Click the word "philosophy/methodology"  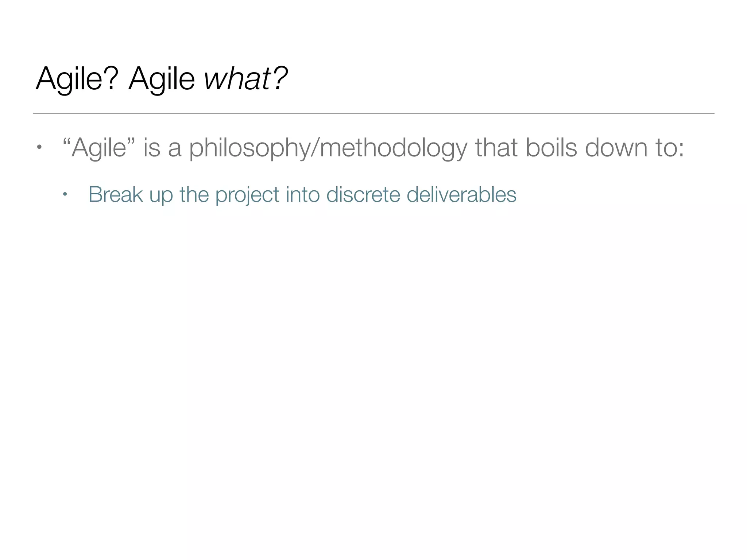click(328, 148)
